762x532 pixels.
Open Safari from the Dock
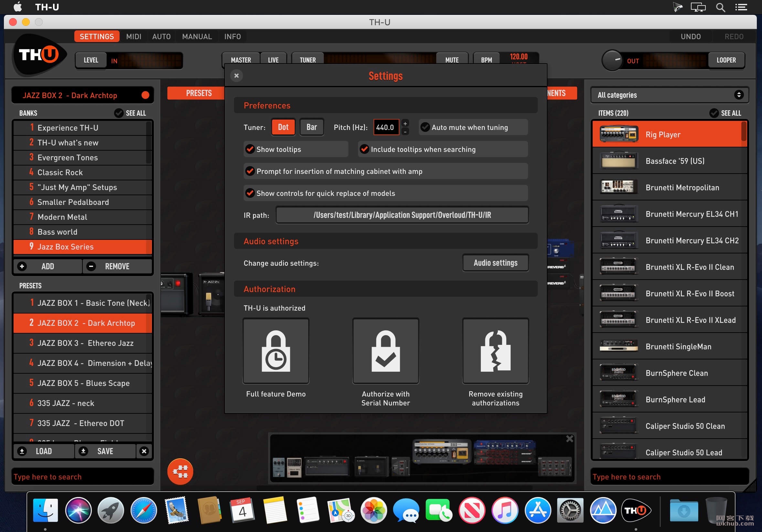144,510
